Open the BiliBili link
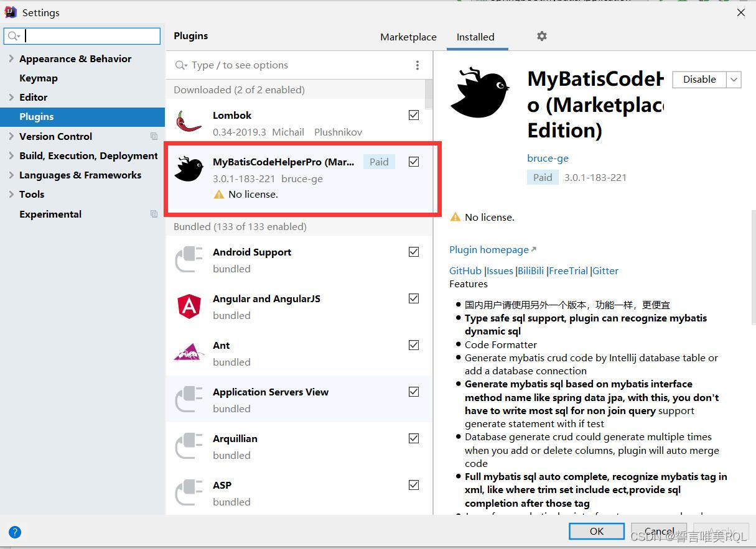This screenshot has width=756, height=549. [x=531, y=270]
